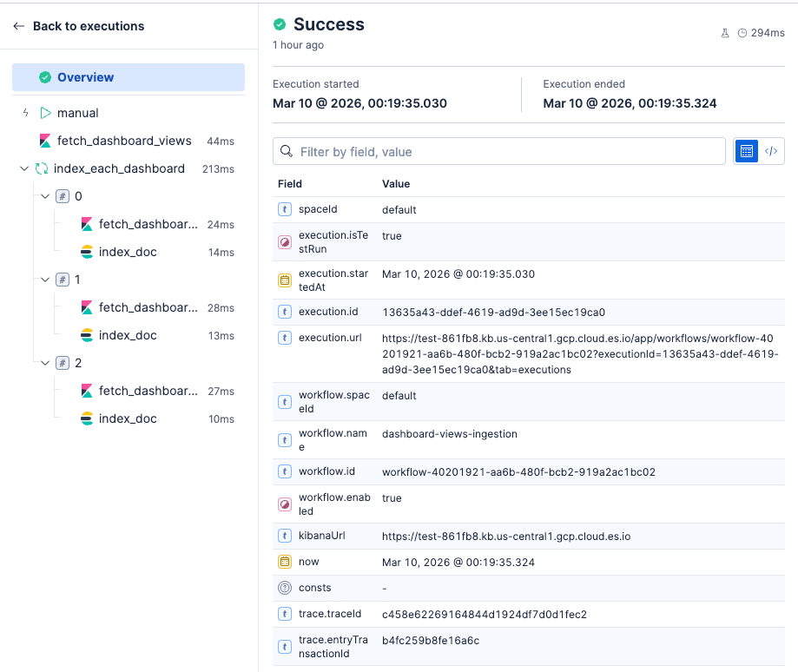Image resolution: width=798 pixels, height=672 pixels.
Task: Click the boolean type icon for execution.isTestRun
Action: pyautogui.click(x=284, y=242)
